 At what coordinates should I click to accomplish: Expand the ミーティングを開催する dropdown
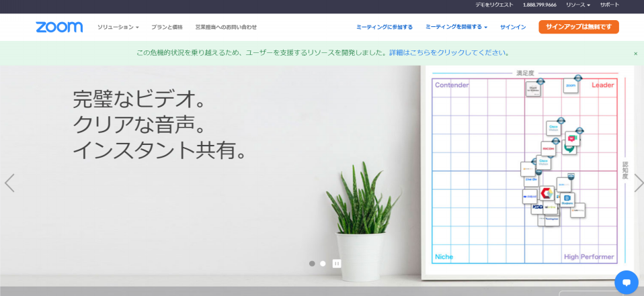tap(456, 27)
